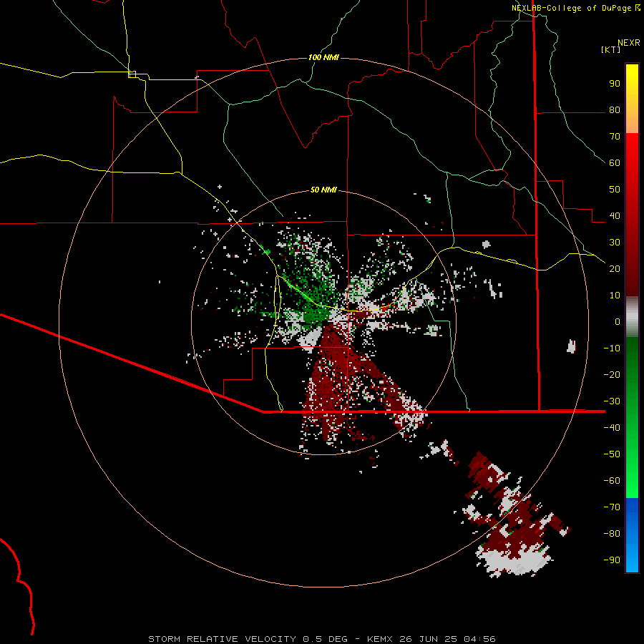Click the -60 value on the velocity scale
Screen dimensions: 644x644
[612, 481]
